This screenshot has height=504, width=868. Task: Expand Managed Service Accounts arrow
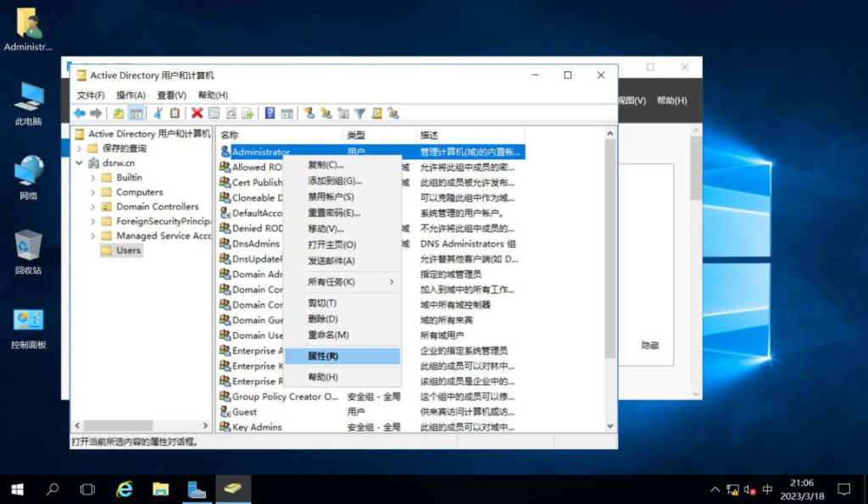(93, 235)
